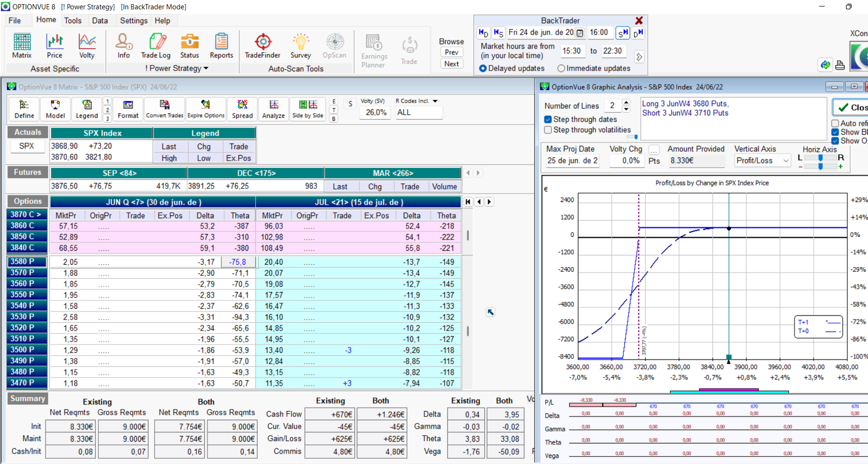Viewport: 868px width, 464px height.
Task: Step forward one step in BackTrader
Action: (x=622, y=33)
